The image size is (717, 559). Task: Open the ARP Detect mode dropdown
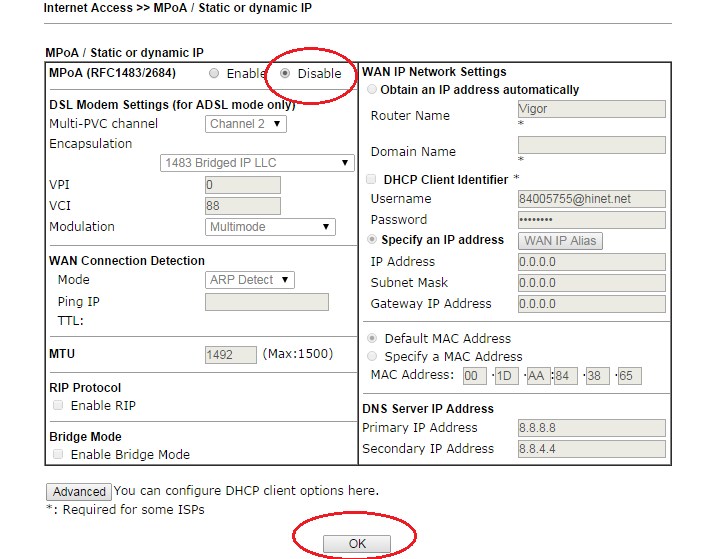pos(249,280)
